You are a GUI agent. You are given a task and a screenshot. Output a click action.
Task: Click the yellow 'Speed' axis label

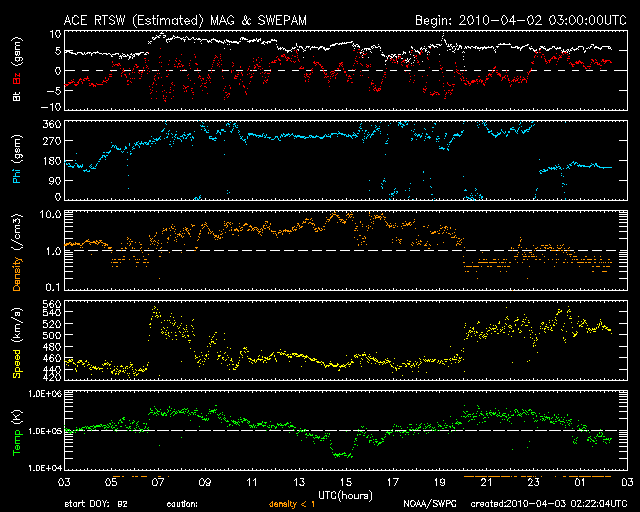pyautogui.click(x=17, y=364)
